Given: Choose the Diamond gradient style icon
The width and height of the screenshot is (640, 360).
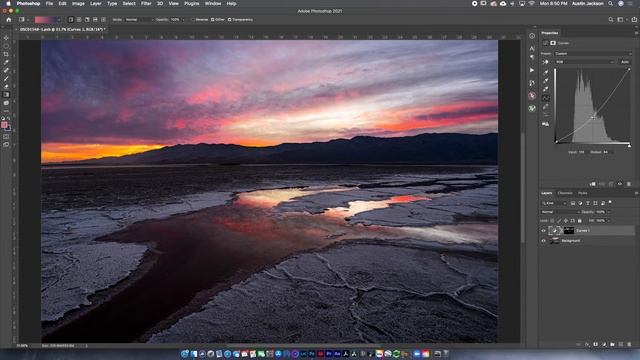Looking at the screenshot, I should (x=103, y=20).
